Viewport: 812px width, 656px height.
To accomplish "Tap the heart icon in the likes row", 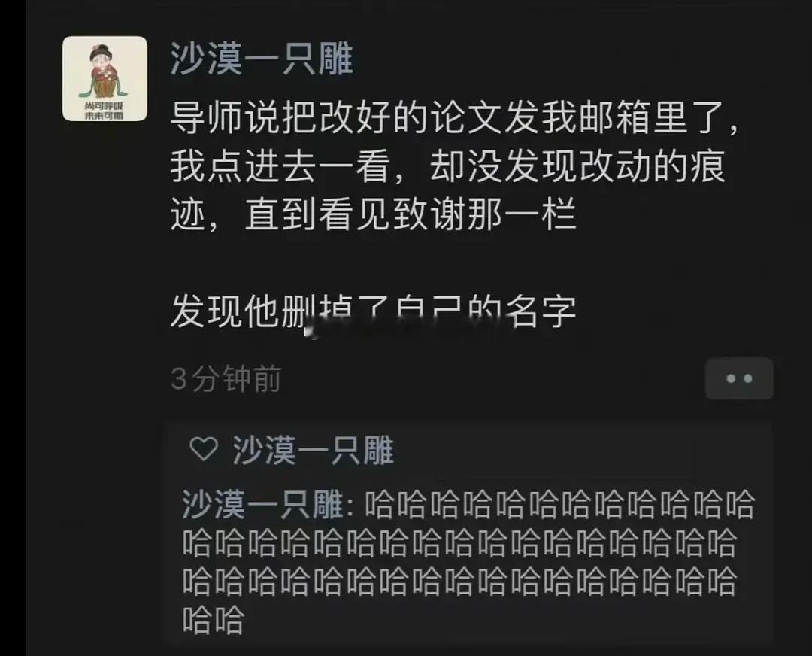I will coord(204,449).
